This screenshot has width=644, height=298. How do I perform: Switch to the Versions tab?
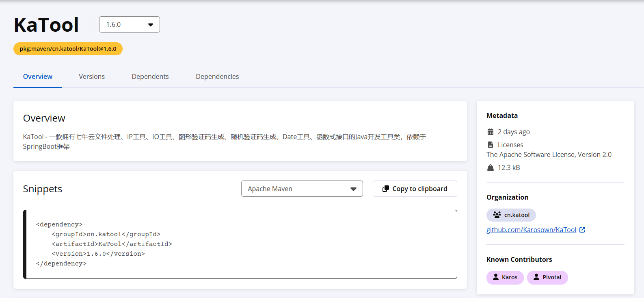92,76
